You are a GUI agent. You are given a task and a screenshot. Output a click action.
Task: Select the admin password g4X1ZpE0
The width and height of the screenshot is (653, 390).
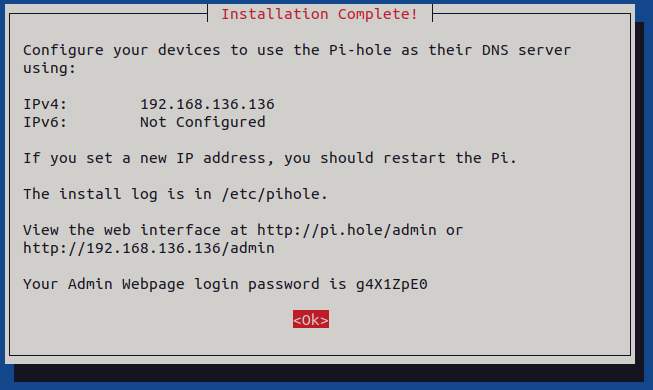(391, 284)
